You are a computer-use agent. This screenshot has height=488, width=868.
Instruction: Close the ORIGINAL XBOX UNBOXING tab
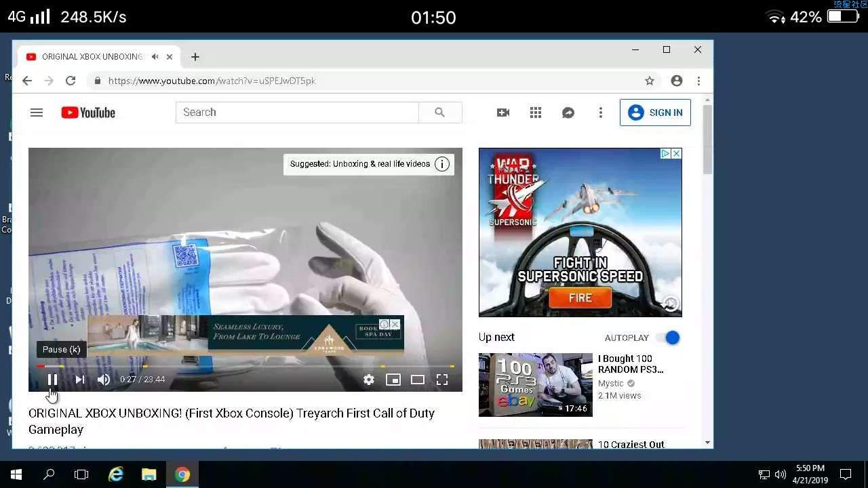coord(170,57)
